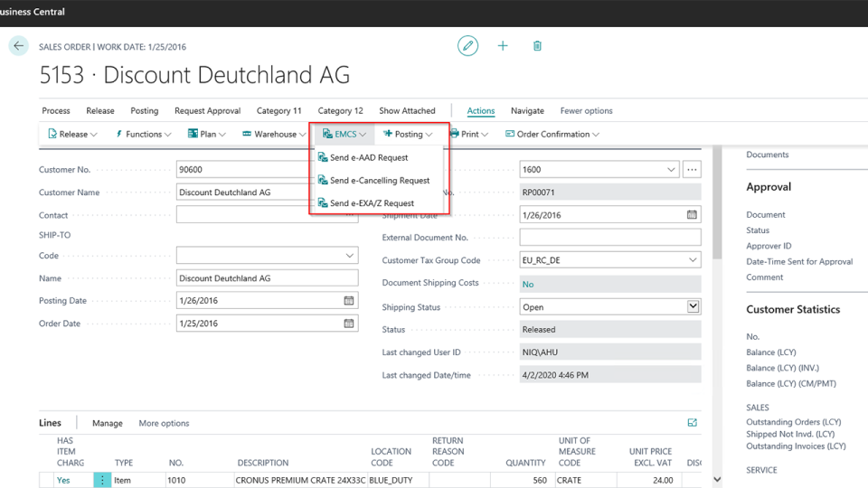Image resolution: width=868 pixels, height=488 pixels.
Task: Create a new order with the plus icon
Action: [x=503, y=46]
